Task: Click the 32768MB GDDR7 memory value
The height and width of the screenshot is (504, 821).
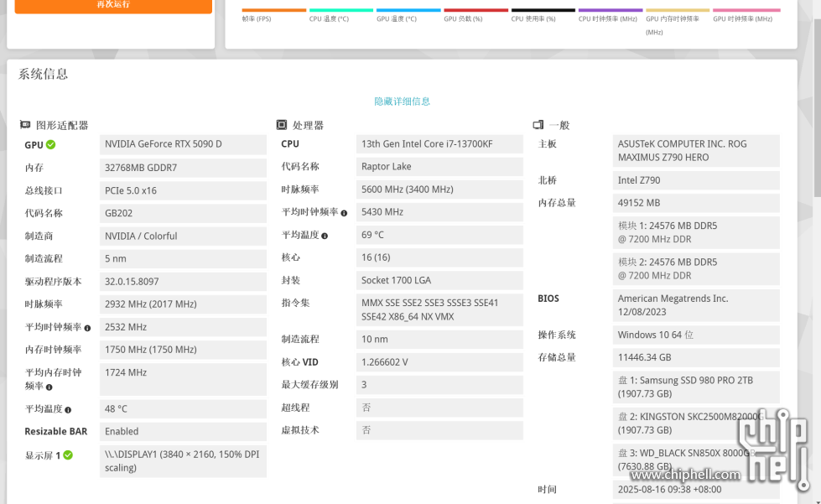Action: point(184,168)
